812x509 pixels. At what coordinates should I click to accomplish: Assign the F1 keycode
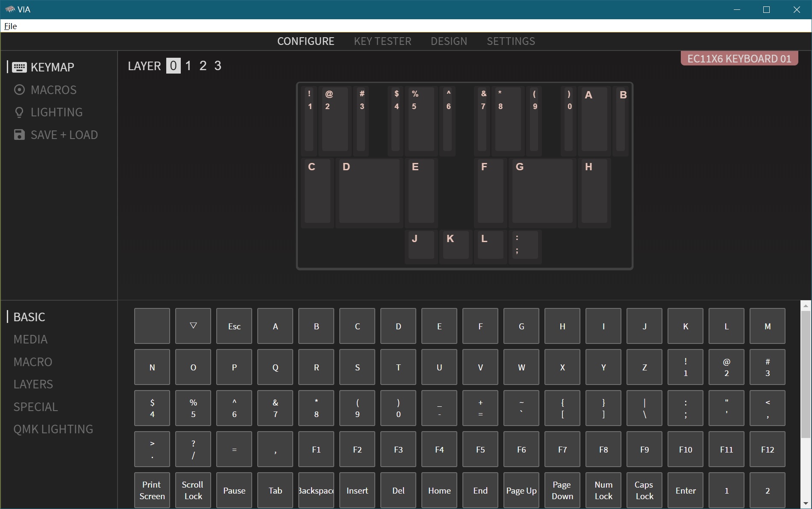tap(316, 449)
